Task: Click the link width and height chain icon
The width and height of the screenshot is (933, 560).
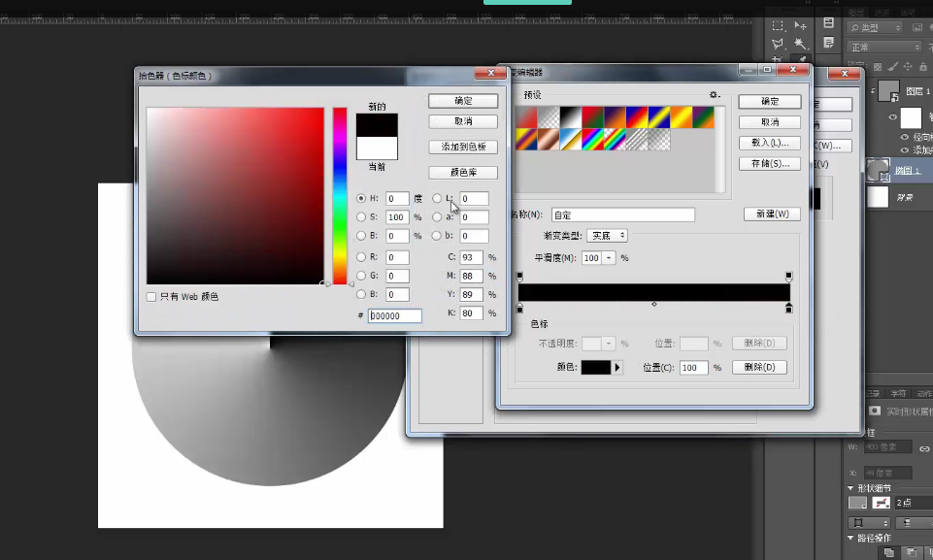Action: tap(924, 448)
